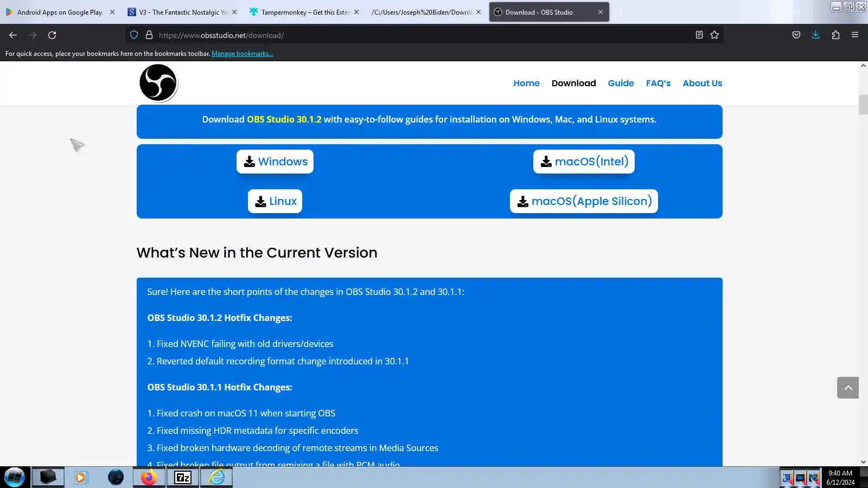The height and width of the screenshot is (488, 868).
Task: Open the Windows Start button
Action: point(15,477)
